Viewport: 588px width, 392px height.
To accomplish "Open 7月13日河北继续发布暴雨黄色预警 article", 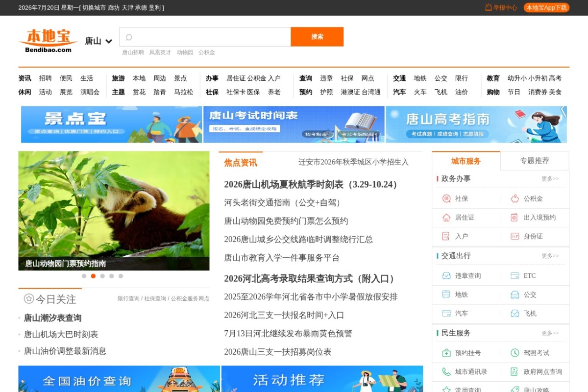I will coord(288,334).
